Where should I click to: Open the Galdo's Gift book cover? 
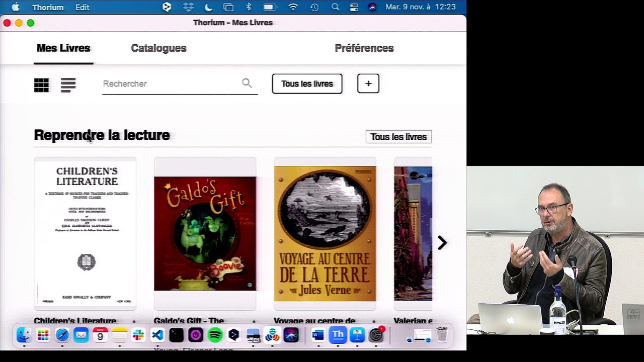tap(205, 234)
